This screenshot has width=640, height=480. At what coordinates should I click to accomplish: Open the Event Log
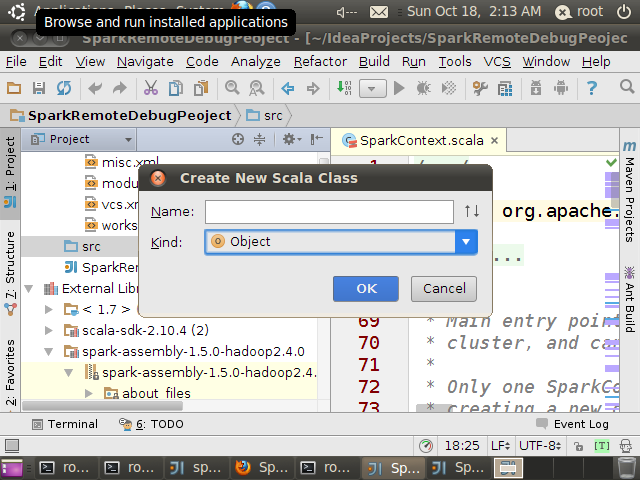tap(572, 424)
